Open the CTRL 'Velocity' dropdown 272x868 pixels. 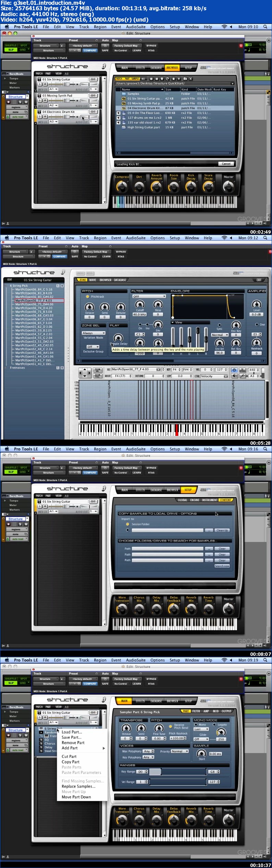[214, 376]
